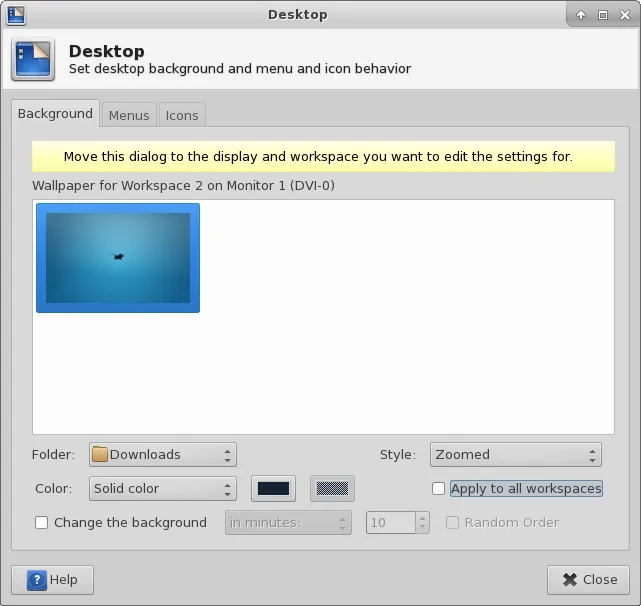Pick the first dark navy color swatch

tap(273, 488)
